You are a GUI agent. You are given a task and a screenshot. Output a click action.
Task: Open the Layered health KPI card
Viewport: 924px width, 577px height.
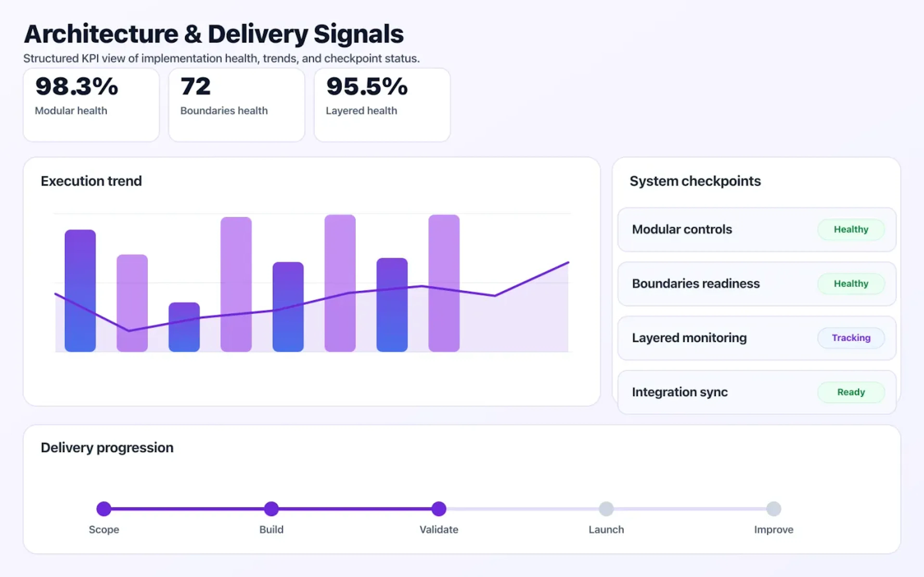click(382, 104)
